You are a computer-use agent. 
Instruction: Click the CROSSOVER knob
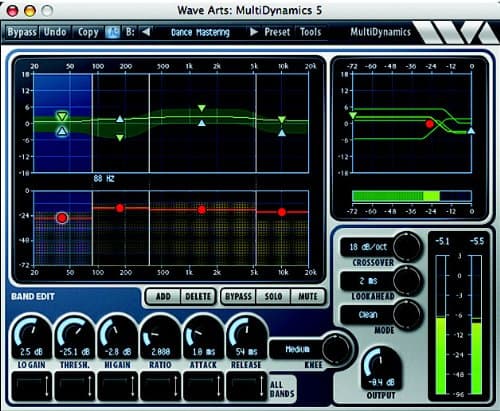point(407,247)
